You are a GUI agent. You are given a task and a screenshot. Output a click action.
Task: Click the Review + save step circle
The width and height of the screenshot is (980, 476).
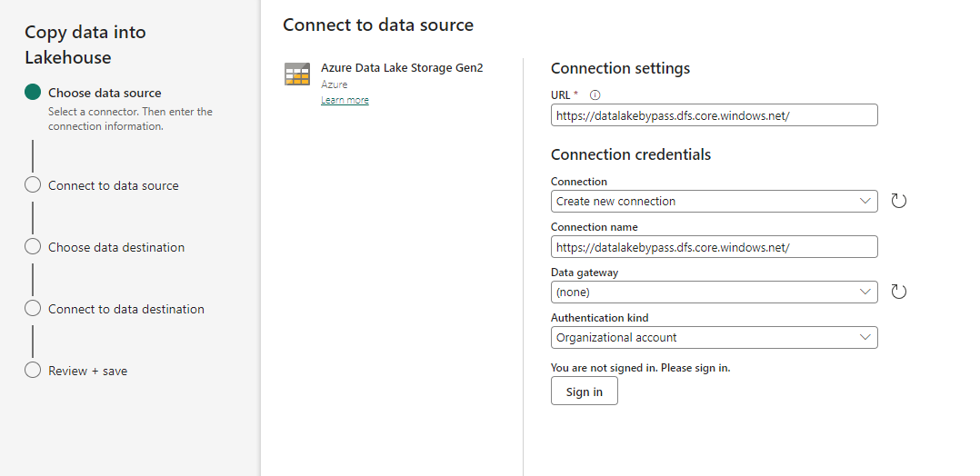(33, 370)
